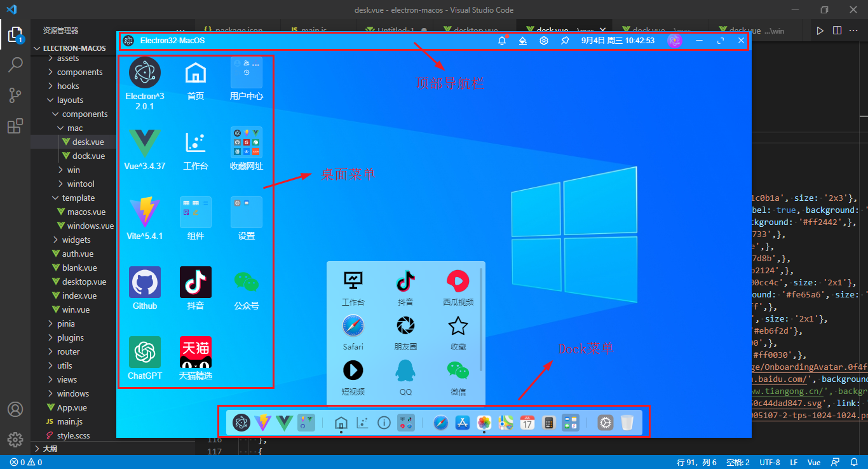Click the home icon in the Dock

(x=341, y=423)
